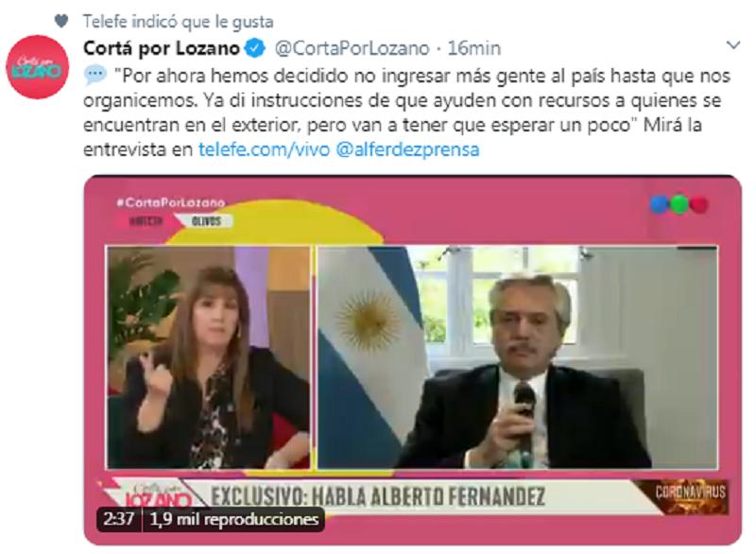Open the 16min timestamp
The height and width of the screenshot is (554, 756).
pos(474,48)
